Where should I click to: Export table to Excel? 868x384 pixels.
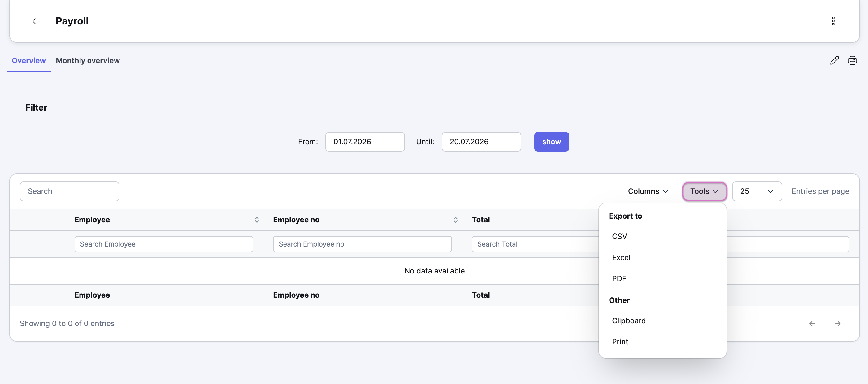coord(662,258)
